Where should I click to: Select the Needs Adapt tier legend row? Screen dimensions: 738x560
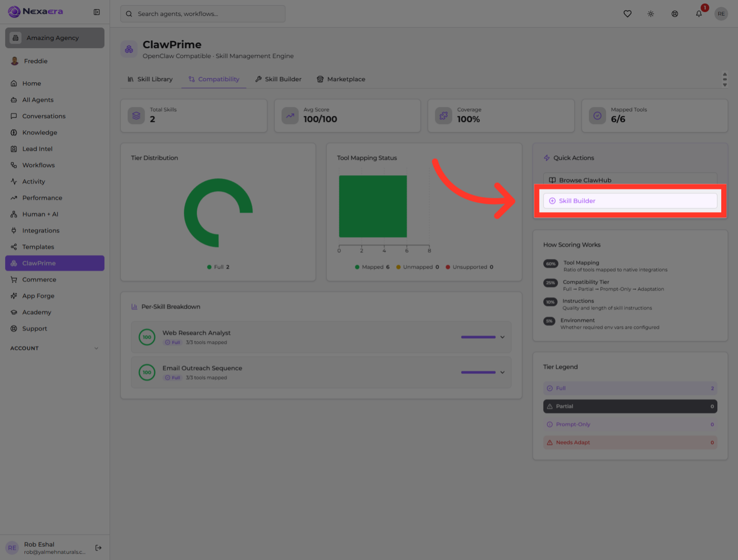click(630, 442)
